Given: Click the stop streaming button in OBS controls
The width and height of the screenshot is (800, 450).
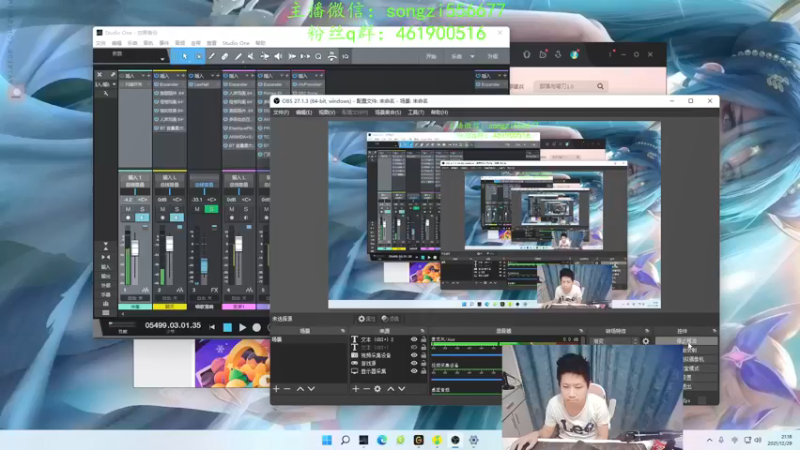Looking at the screenshot, I should (x=687, y=341).
